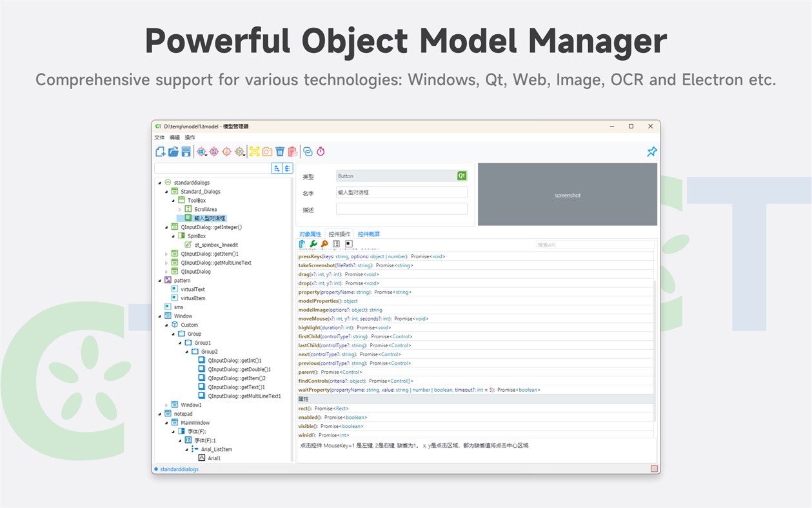Click the yellow capture region icon

click(254, 152)
